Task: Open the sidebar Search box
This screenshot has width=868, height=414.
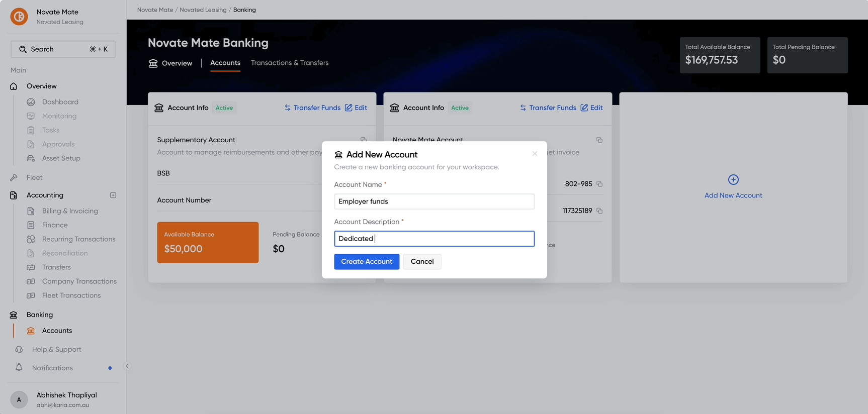Action: coord(63,49)
